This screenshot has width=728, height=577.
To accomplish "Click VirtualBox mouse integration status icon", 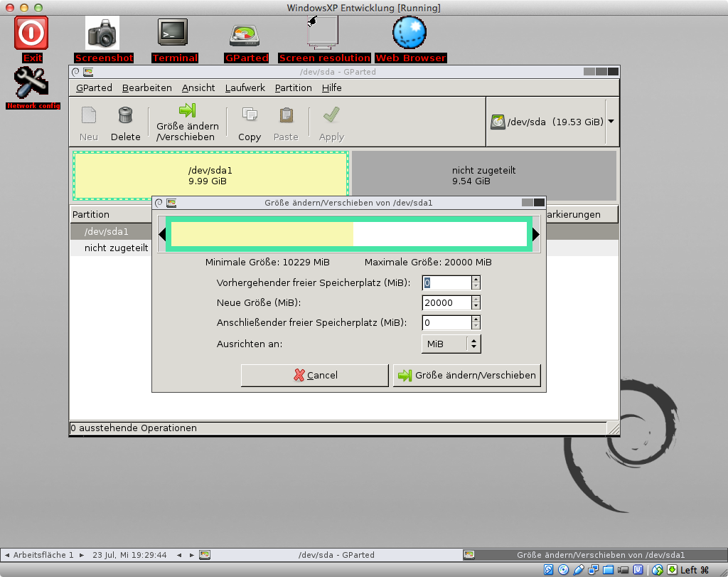I will 658,570.
